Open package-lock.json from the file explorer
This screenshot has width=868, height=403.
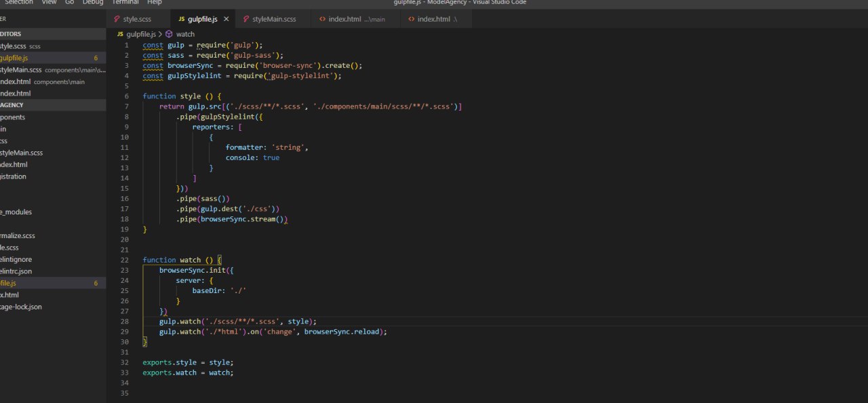pos(20,307)
